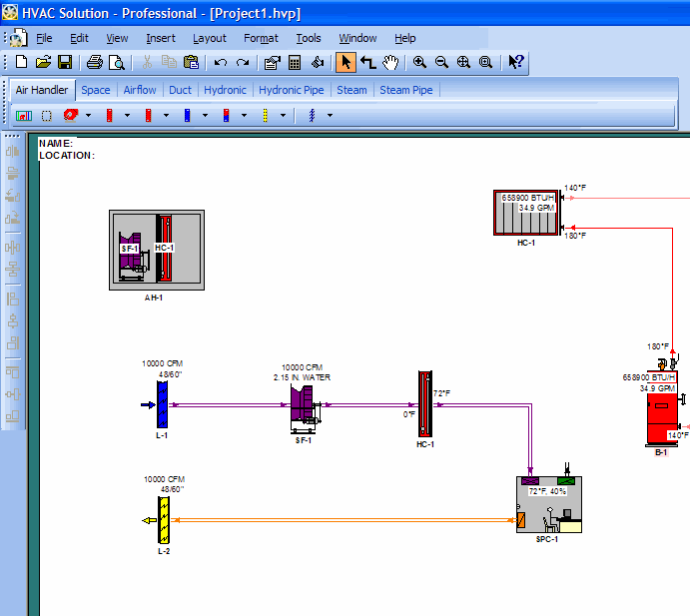The height and width of the screenshot is (616, 690).
Task: Open dropdown beside the blue dashed-line icon
Action: tap(330, 115)
